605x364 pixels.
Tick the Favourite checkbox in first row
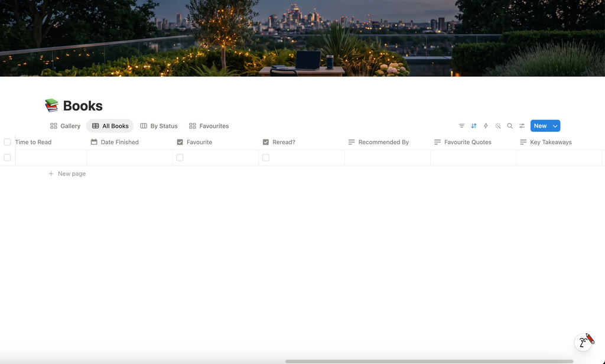(180, 158)
